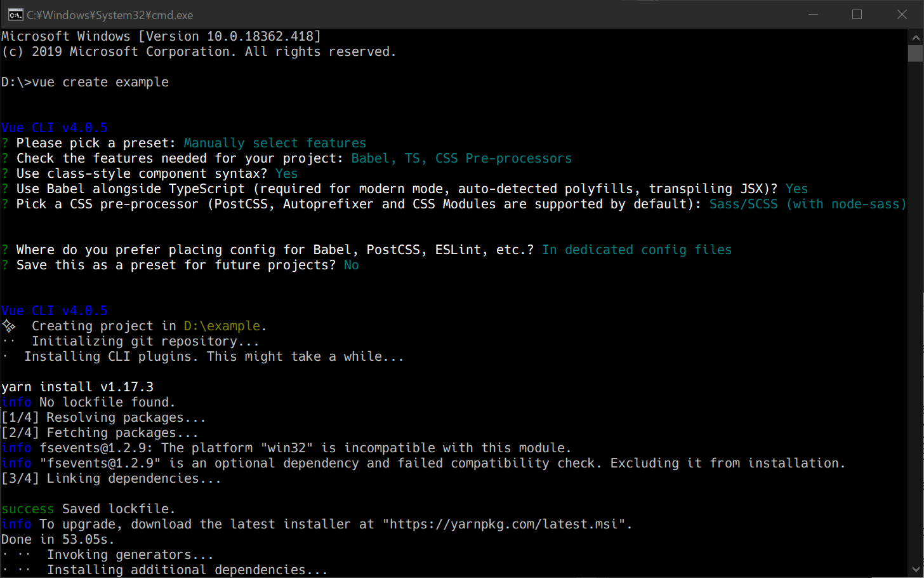Viewport: 924px width, 578px height.
Task: Click the first "Vue CLI v4.0.5" heading
Action: click(x=55, y=128)
